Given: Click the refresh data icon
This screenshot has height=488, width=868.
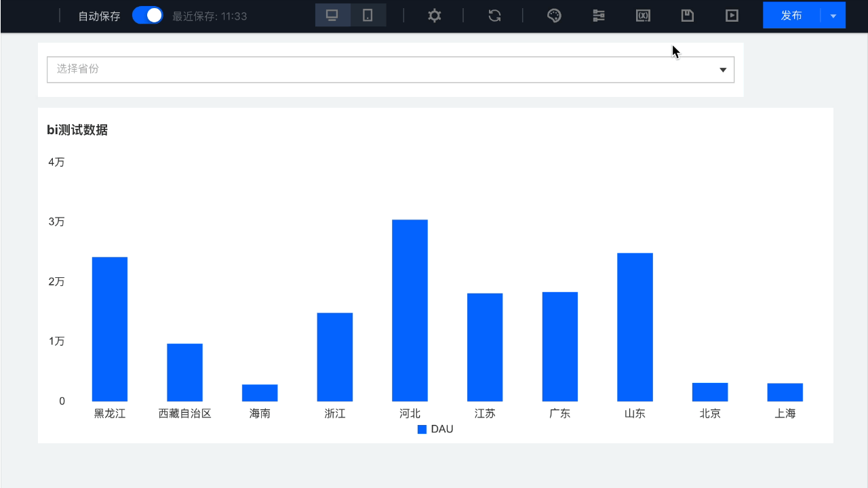Looking at the screenshot, I should click(495, 16).
